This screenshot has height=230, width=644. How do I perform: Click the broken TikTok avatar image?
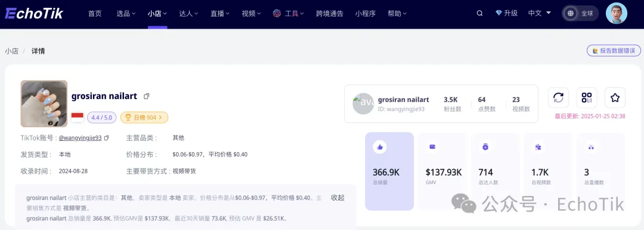pos(363,104)
